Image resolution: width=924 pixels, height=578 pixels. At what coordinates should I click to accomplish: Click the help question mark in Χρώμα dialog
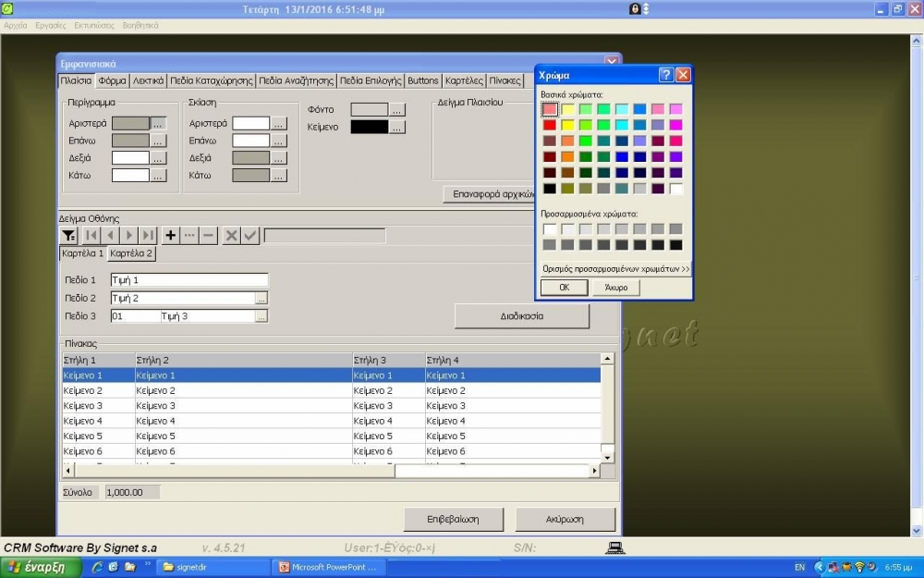[x=666, y=75]
